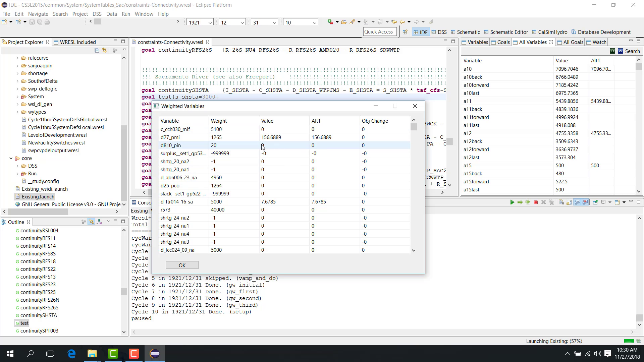Viewport: 644px width, 362px height.
Task: Click OK in Weighted Variables dialog
Action: pos(182,265)
